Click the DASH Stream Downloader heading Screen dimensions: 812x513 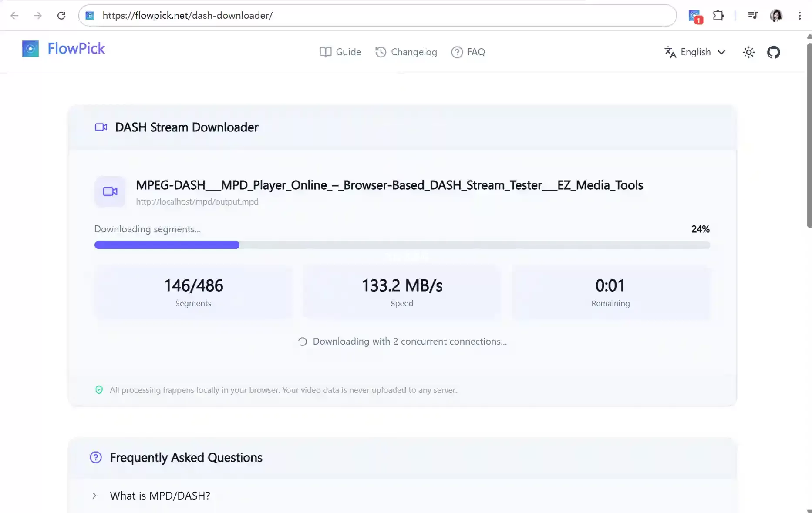[187, 127]
